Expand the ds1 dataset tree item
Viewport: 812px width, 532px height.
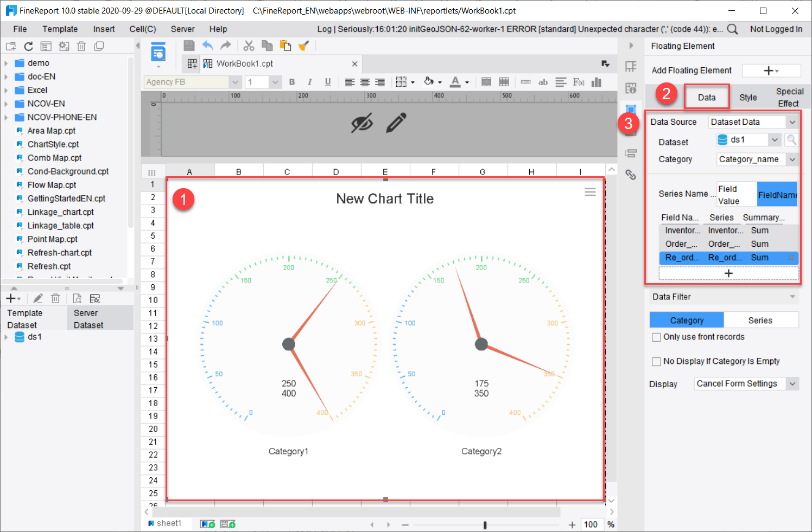pyautogui.click(x=5, y=337)
